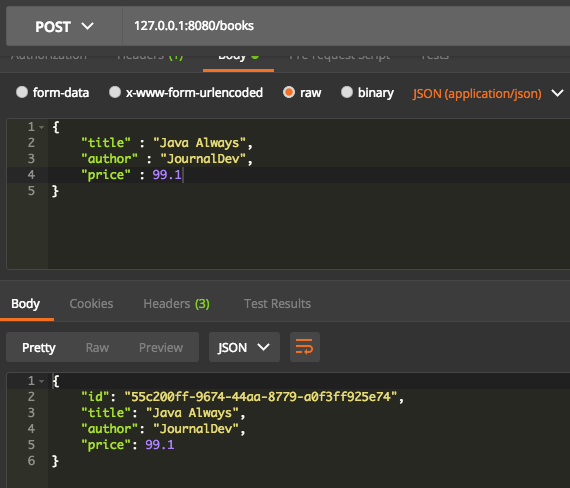Viewport: 570px width, 488px height.
Task: Select the binary radio button
Action: [347, 92]
